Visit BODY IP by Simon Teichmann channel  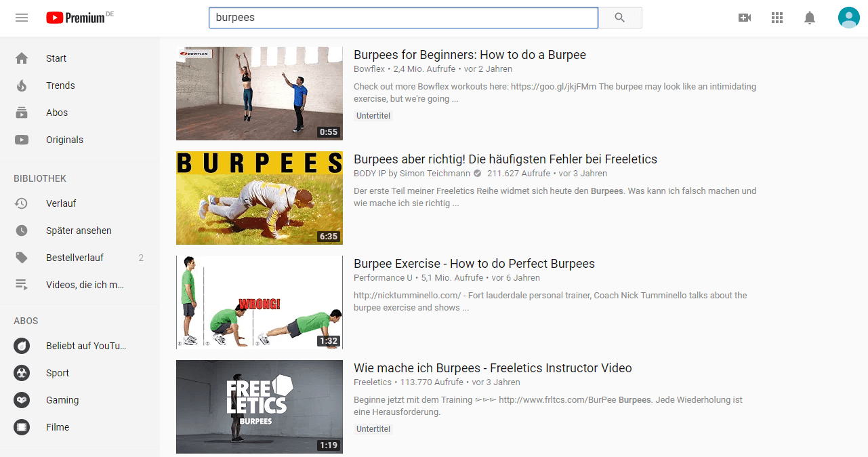pos(412,174)
